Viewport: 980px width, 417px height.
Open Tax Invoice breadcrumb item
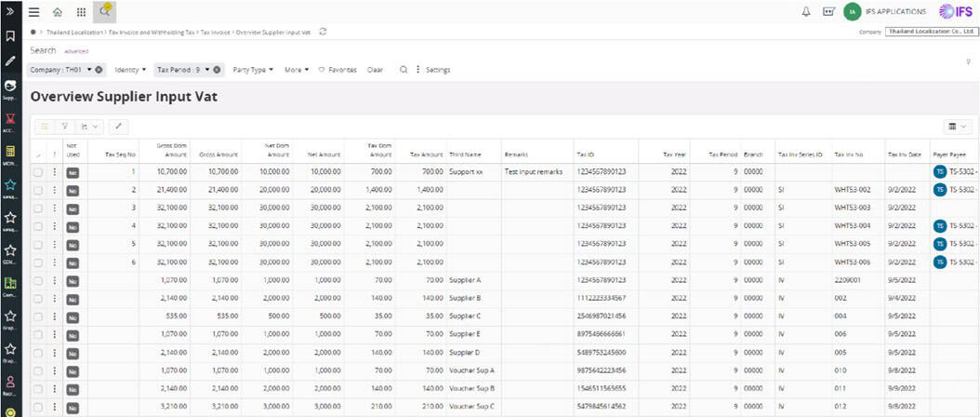point(215,32)
